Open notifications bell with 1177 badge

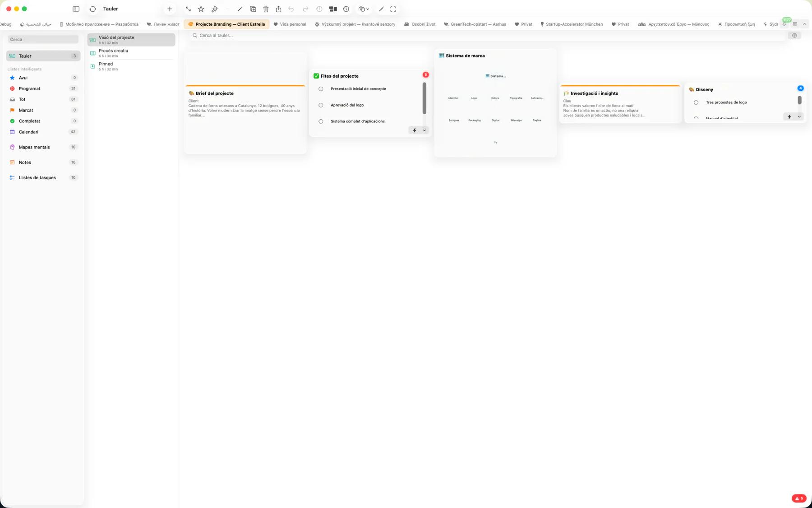[784, 24]
